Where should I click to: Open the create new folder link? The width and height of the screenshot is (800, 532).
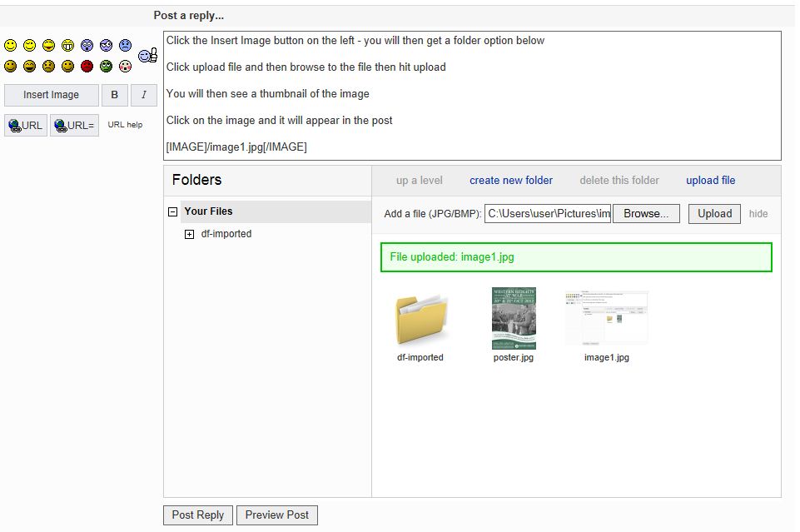click(x=510, y=181)
